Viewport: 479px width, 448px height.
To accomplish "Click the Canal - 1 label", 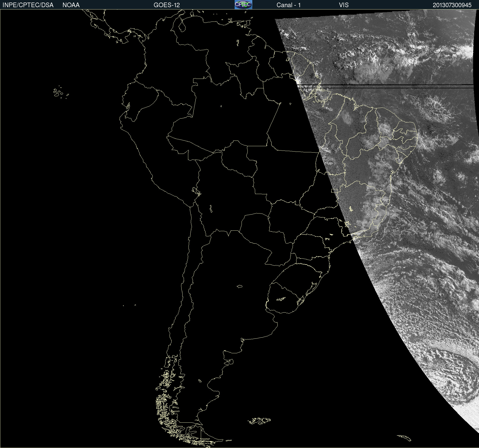I will coord(288,5).
